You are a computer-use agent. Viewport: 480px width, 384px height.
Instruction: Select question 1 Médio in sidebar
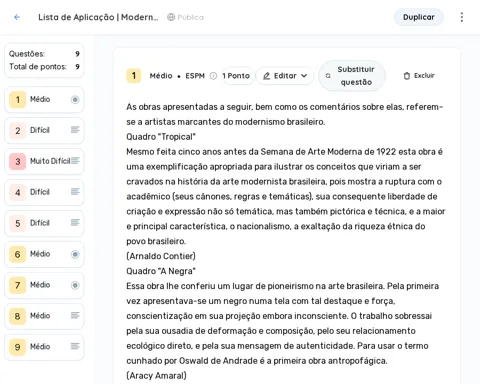tap(44, 100)
